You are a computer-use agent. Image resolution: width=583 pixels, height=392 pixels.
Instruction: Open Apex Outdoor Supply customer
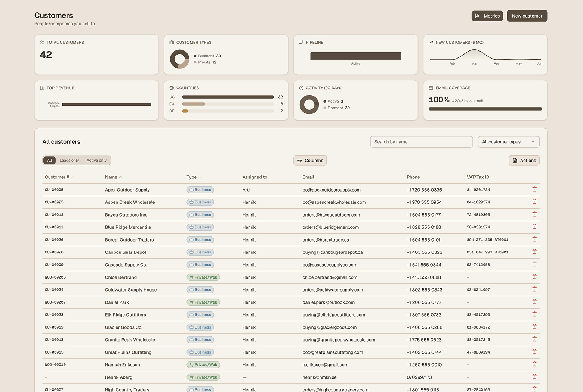pos(127,190)
